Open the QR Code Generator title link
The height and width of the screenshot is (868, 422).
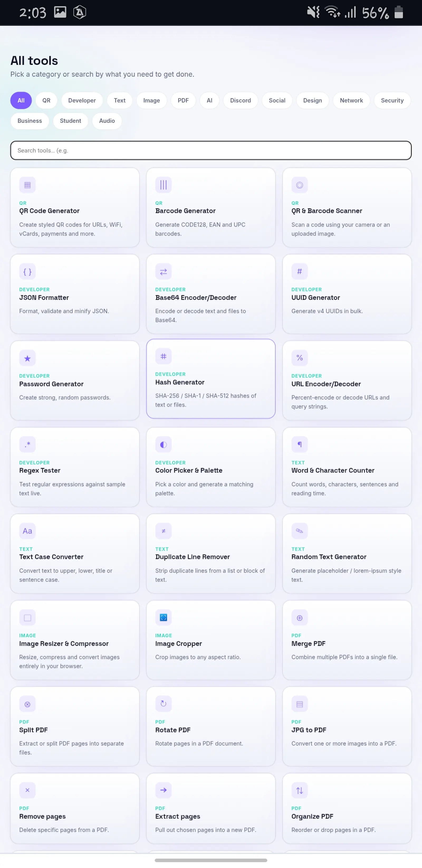49,211
